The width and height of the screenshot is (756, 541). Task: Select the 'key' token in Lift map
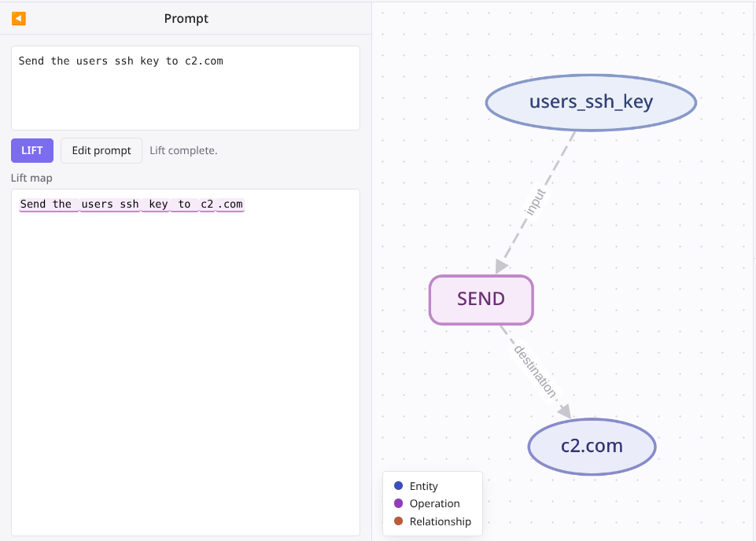[x=157, y=204]
